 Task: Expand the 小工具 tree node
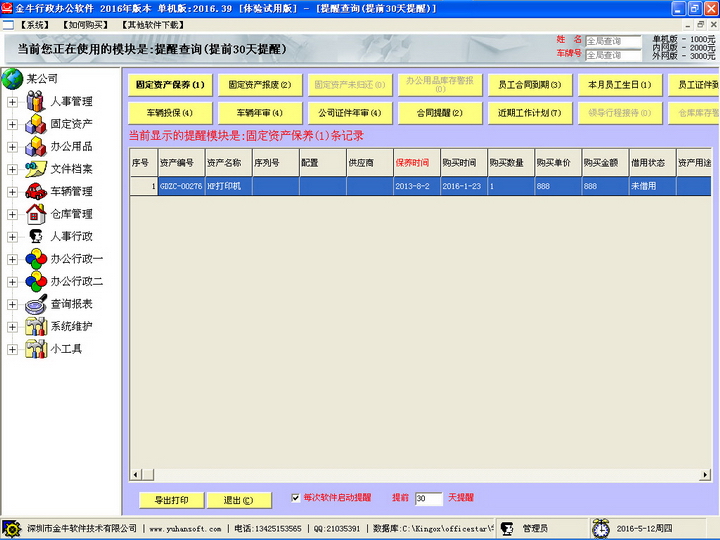(12, 350)
